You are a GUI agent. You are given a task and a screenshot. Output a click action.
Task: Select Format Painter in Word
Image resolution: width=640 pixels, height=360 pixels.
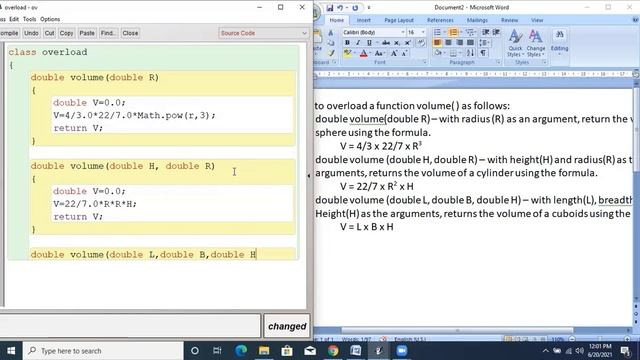(x=331, y=53)
